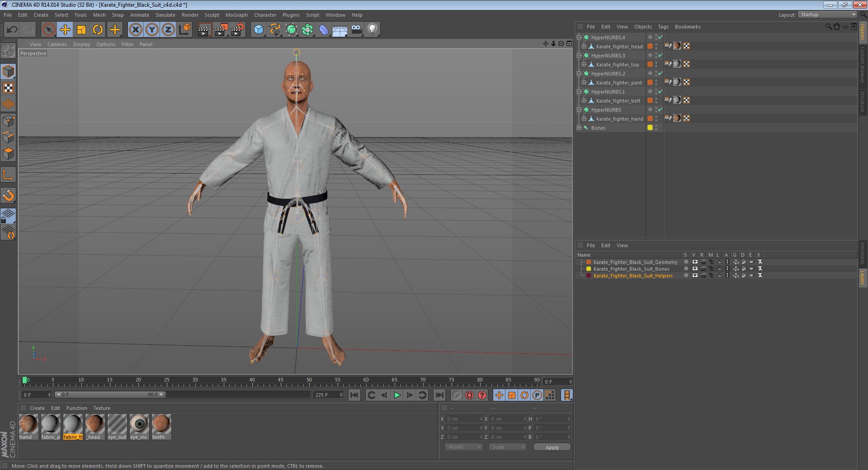Open the Layout Startup dropdown

point(827,15)
